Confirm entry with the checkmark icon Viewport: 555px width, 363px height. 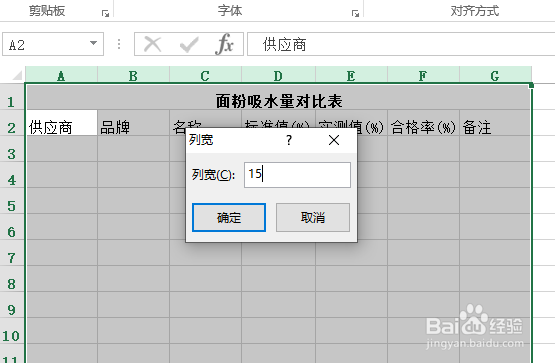(x=189, y=45)
